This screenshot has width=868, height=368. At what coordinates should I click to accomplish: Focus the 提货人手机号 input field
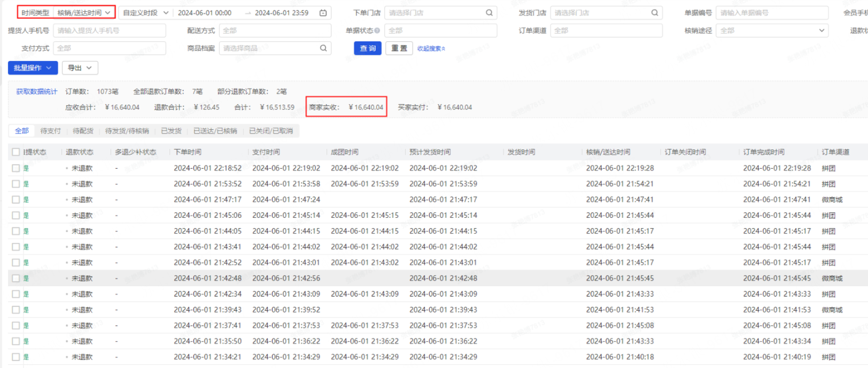109,30
